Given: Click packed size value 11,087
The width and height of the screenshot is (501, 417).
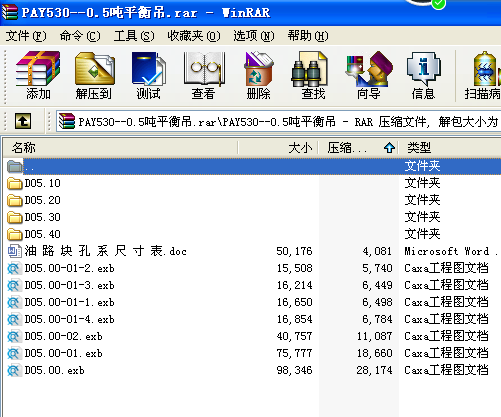Looking at the screenshot, I should point(374,336).
